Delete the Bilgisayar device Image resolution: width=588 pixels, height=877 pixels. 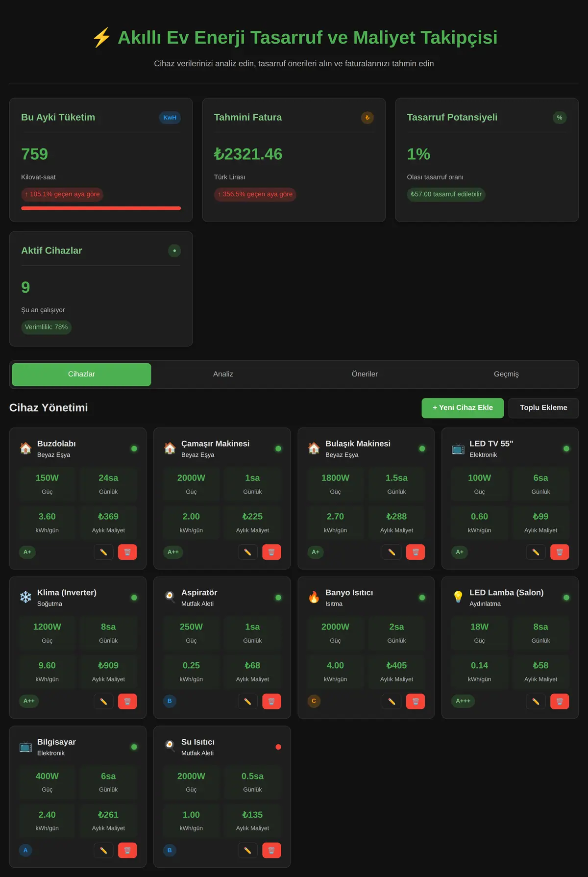(x=127, y=851)
